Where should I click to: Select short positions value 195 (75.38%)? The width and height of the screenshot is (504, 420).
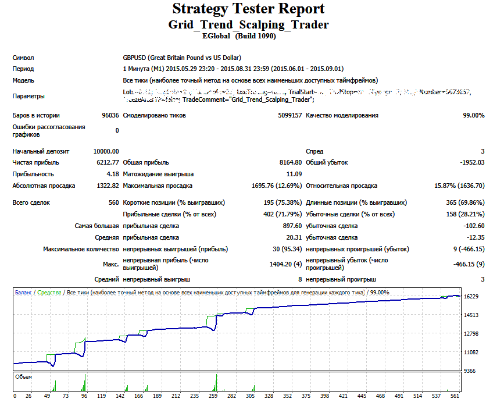(283, 202)
